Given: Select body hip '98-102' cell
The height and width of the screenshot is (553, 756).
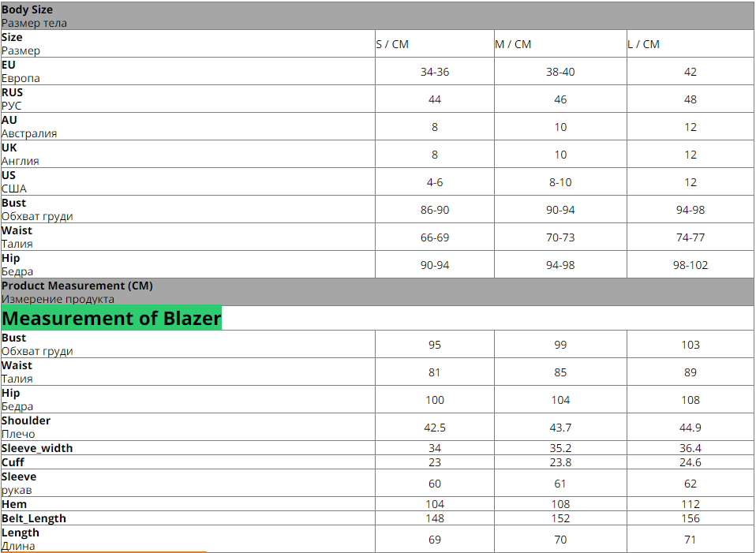Looking at the screenshot, I should tap(691, 265).
